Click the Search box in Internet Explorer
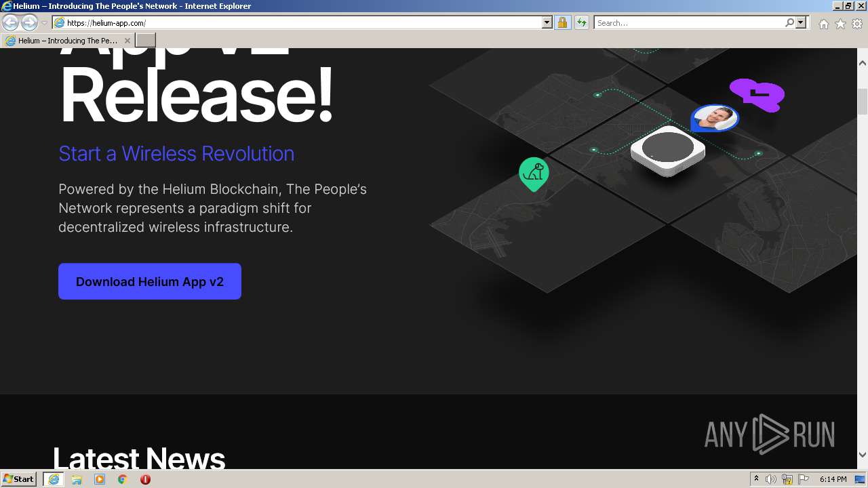Screen dimensions: 868x488 [689, 23]
